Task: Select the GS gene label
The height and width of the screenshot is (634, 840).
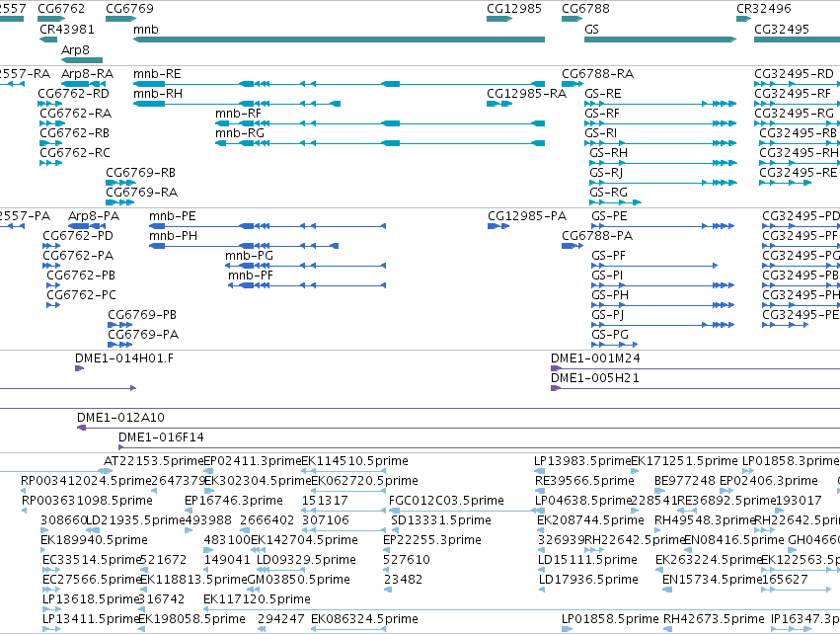Action: point(591,30)
